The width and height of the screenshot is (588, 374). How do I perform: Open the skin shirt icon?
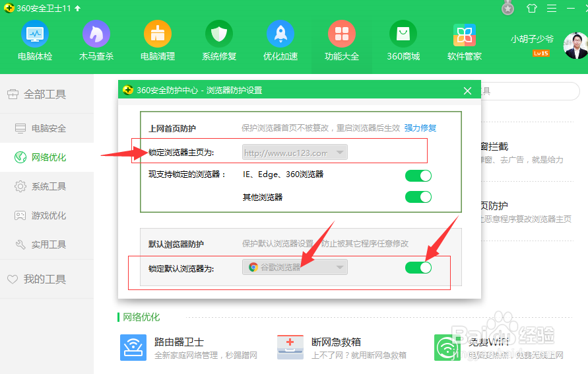(x=532, y=8)
